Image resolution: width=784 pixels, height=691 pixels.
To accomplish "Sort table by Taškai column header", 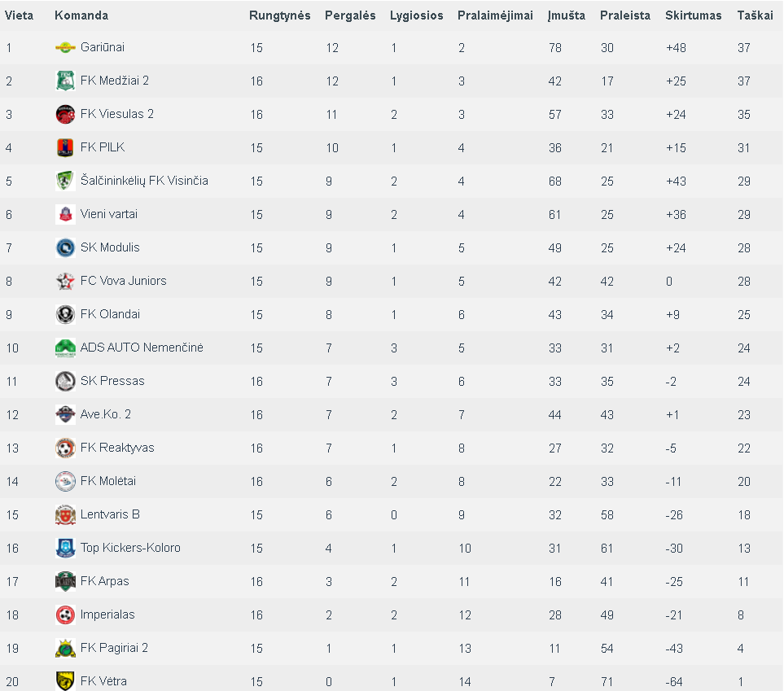I will [x=755, y=15].
